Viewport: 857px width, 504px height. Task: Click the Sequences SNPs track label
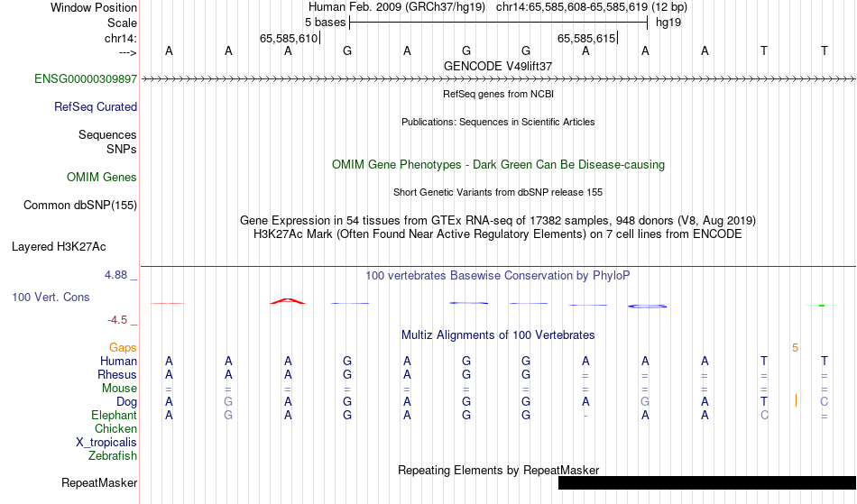click(107, 142)
